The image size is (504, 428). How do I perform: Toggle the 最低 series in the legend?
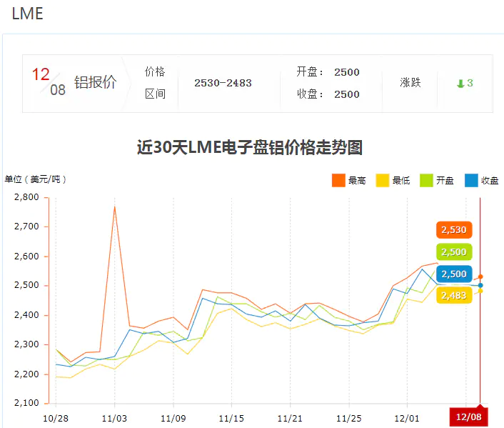pyautogui.click(x=393, y=180)
